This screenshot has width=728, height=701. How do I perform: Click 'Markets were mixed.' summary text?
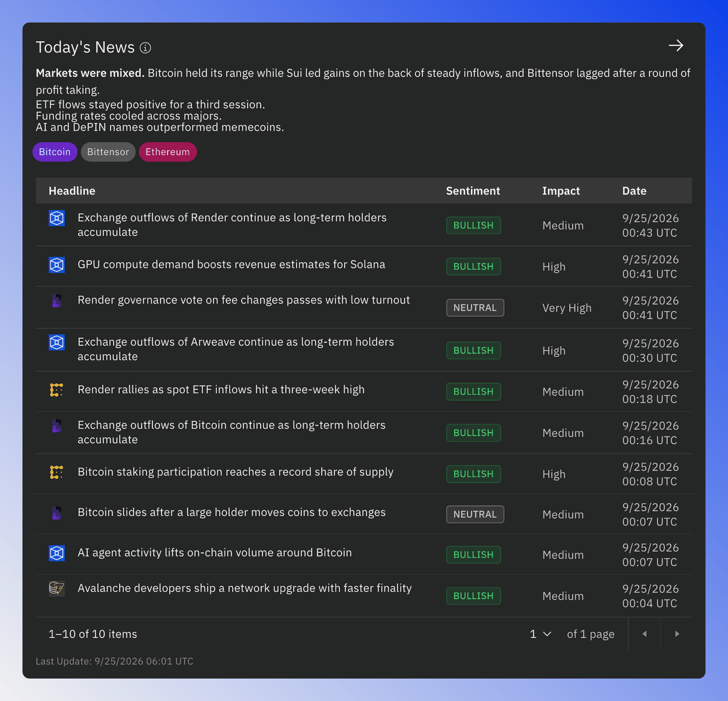tap(90, 73)
